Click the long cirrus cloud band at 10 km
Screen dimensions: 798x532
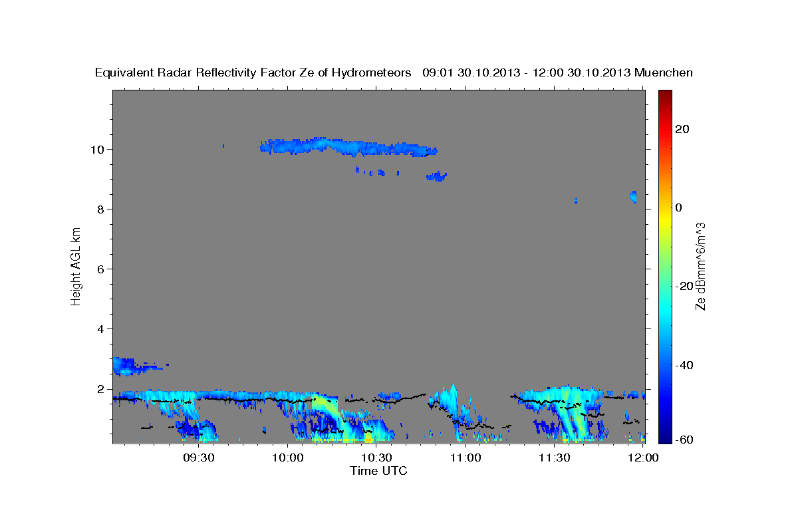tap(348, 146)
